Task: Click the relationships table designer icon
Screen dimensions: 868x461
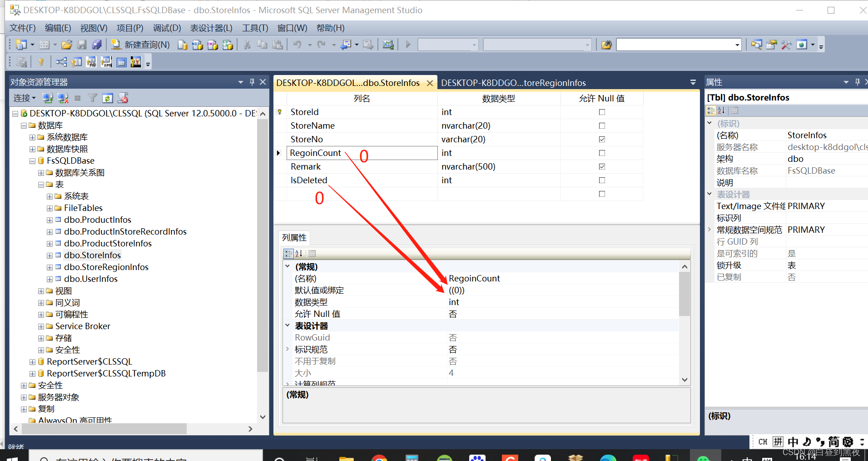Action: point(61,62)
